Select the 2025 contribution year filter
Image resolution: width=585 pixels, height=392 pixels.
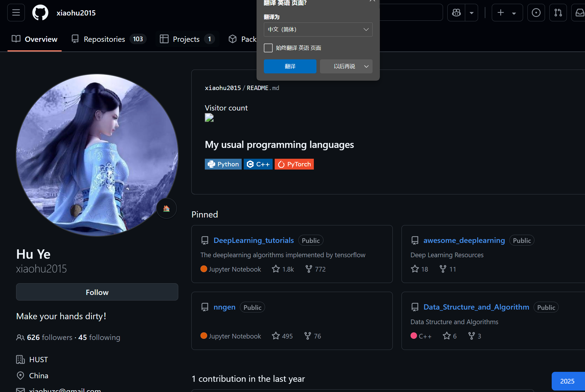click(567, 381)
